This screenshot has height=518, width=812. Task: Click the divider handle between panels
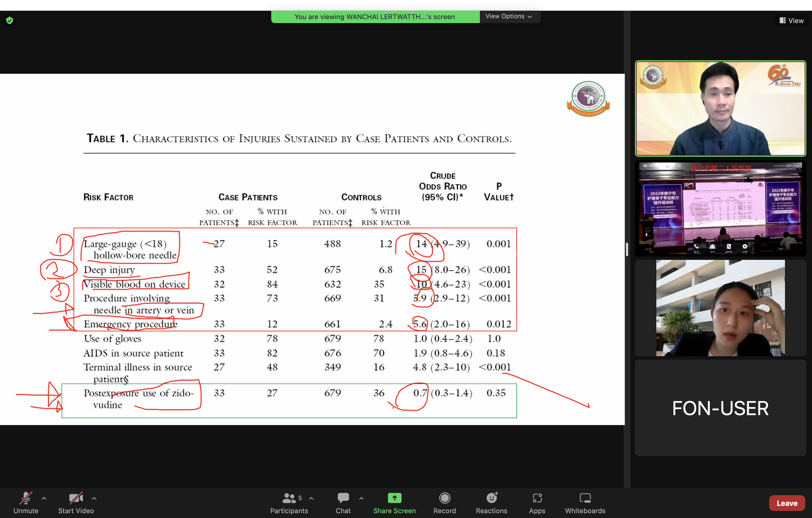coord(627,249)
